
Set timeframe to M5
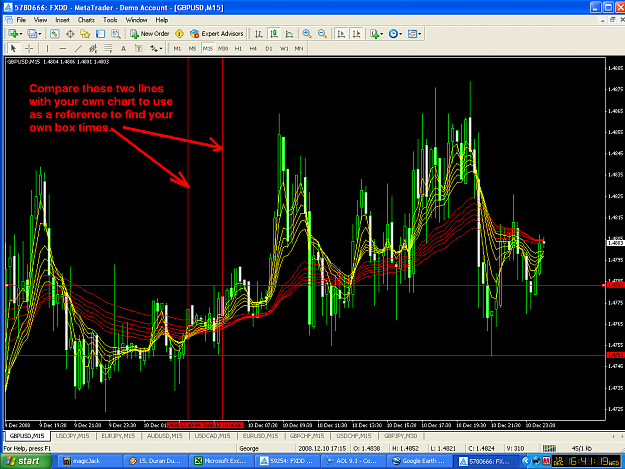(192, 49)
